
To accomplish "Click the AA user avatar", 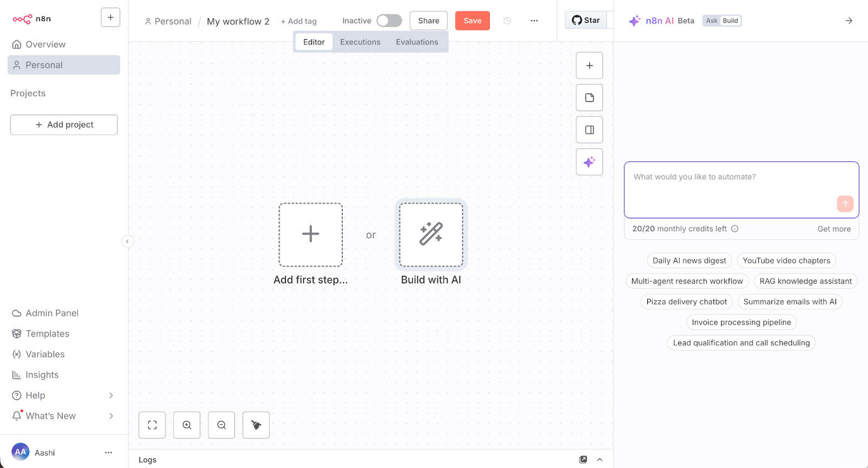I will point(21,452).
